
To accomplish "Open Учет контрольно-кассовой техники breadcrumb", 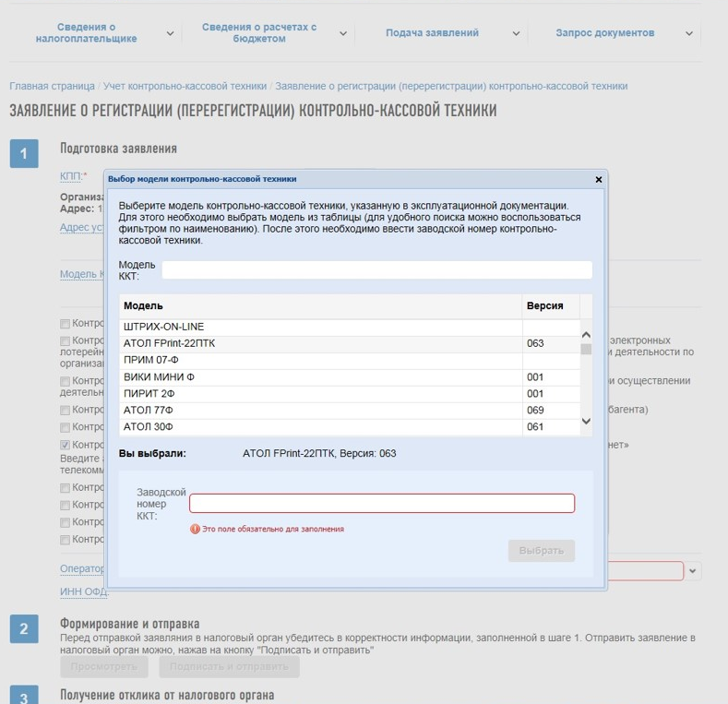I will 185,87.
